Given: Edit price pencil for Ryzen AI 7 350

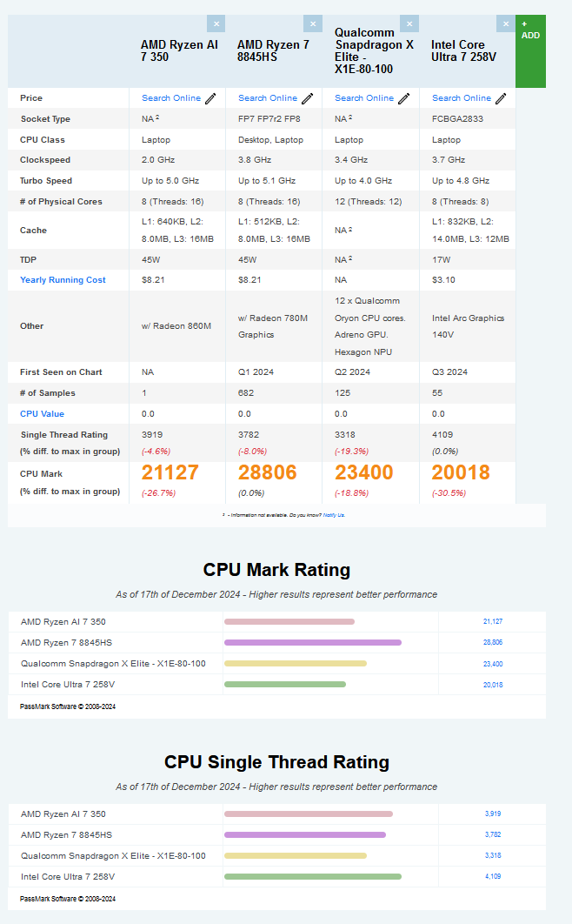Looking at the screenshot, I should (x=210, y=98).
